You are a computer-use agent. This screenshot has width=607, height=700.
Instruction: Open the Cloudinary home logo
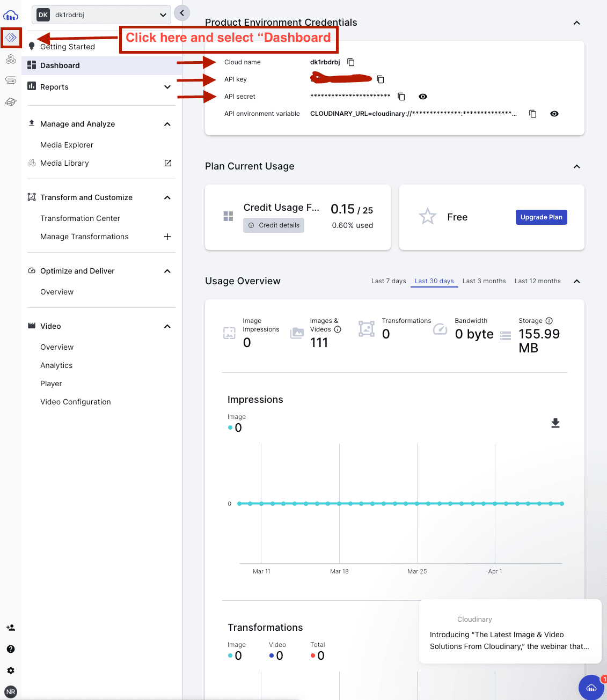(x=11, y=14)
